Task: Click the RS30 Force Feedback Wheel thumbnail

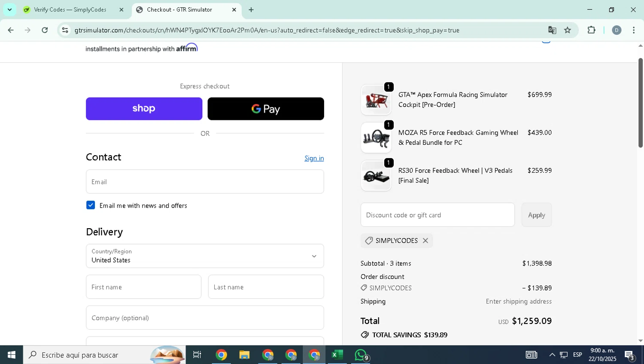Action: 376,175
